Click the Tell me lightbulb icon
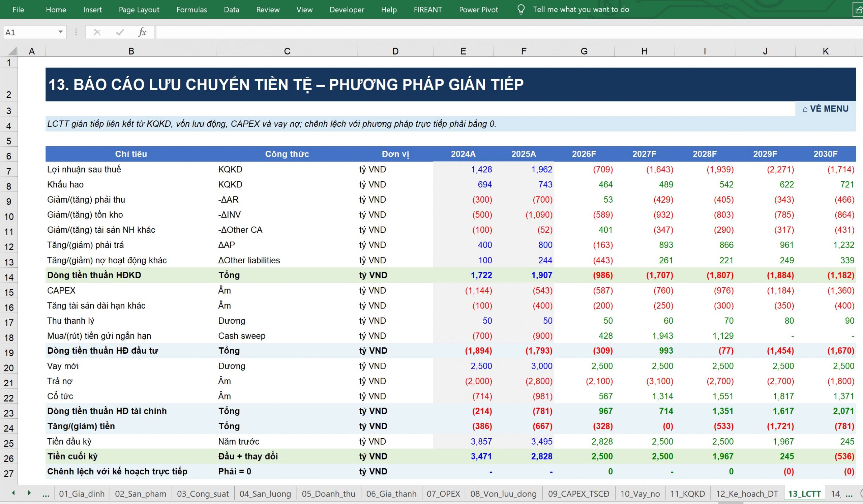 [x=520, y=9]
